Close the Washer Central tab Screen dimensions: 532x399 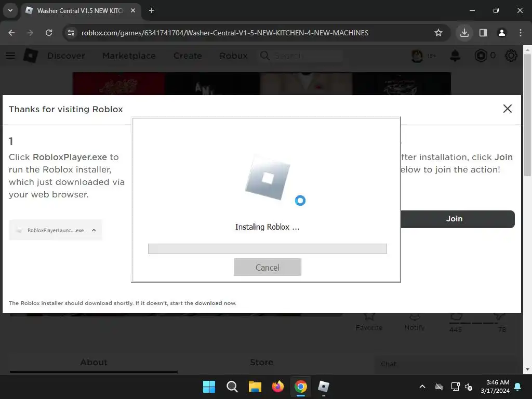(133, 10)
